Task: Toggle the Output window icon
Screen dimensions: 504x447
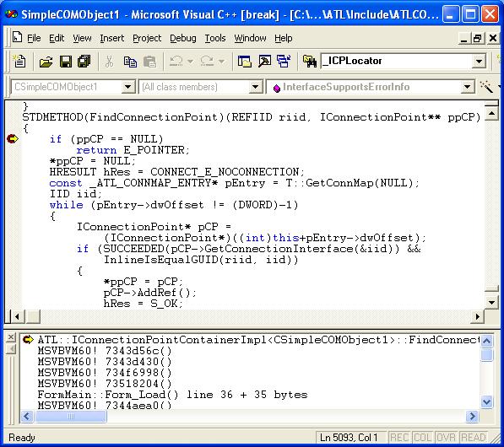Action: tap(264, 61)
